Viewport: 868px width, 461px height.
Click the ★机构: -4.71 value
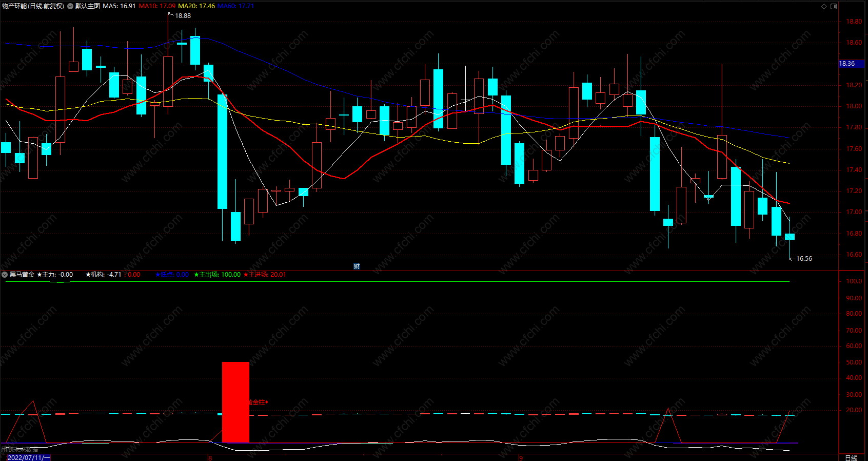click(x=104, y=275)
